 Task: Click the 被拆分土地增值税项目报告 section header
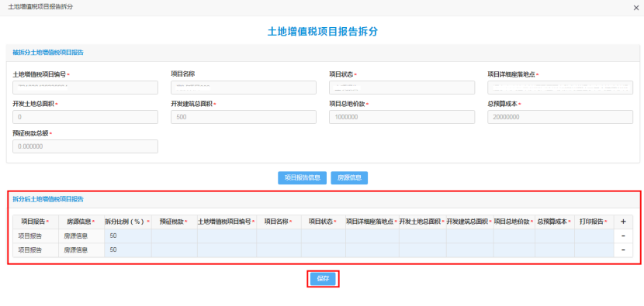coord(48,53)
